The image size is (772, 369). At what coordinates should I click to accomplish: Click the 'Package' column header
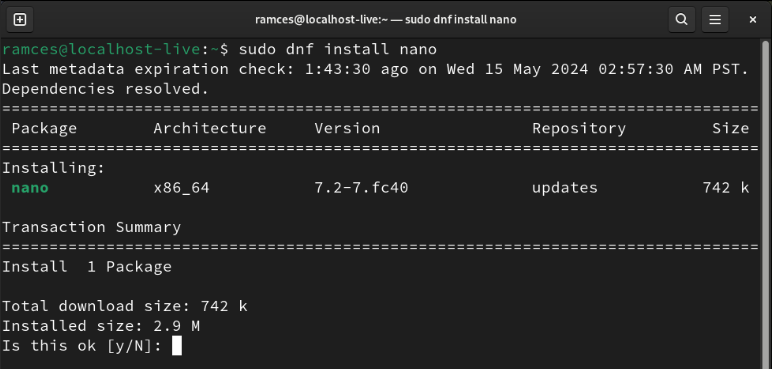[x=44, y=128]
